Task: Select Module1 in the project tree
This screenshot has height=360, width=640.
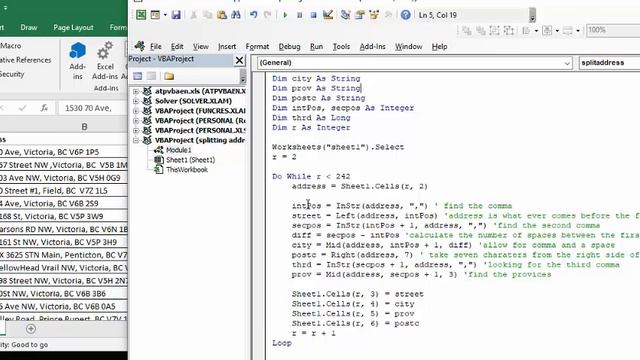Action: point(178,150)
